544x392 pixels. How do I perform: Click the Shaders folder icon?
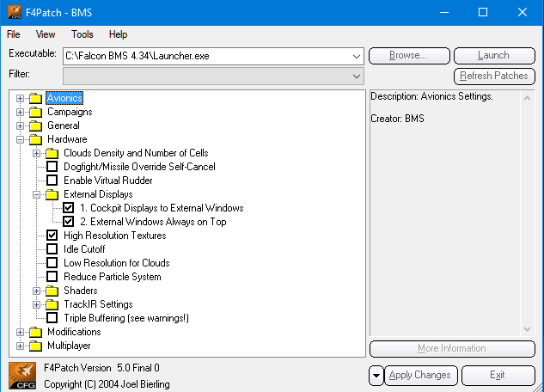point(52,291)
